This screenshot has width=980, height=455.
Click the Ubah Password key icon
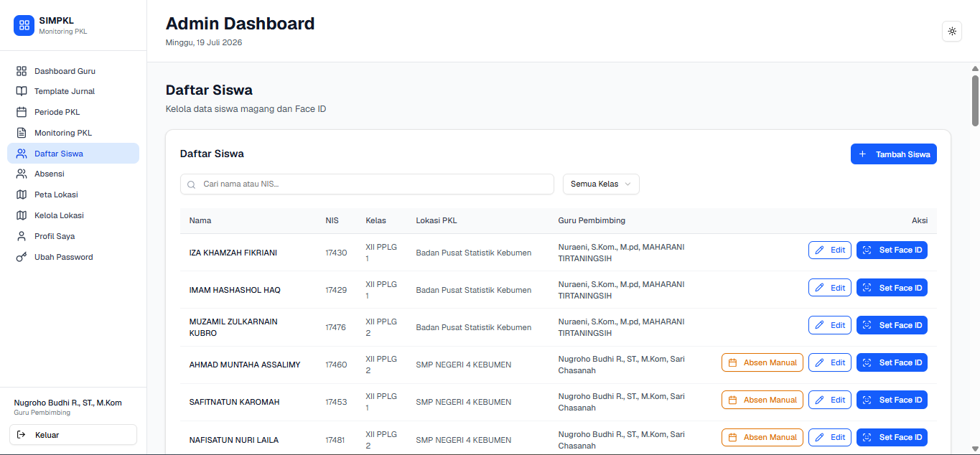pos(22,257)
